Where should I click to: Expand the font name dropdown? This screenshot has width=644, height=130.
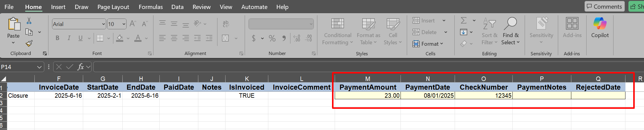coord(103,24)
